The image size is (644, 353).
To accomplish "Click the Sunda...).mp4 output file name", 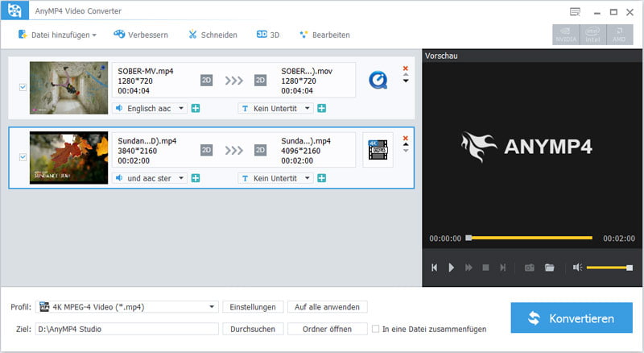I will pos(306,141).
